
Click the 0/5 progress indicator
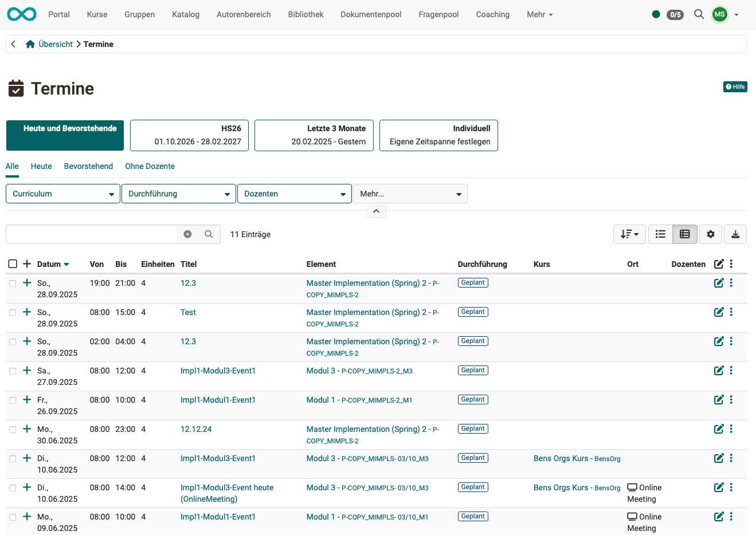(675, 14)
